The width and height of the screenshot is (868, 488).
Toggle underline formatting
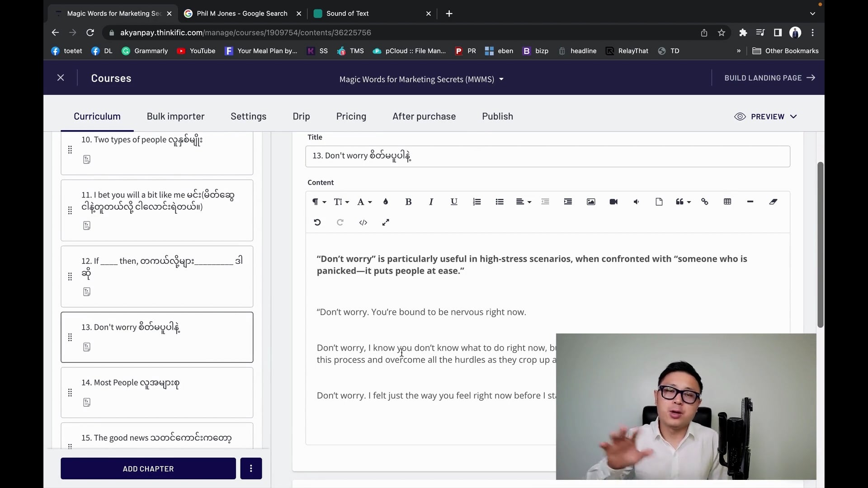(454, 202)
